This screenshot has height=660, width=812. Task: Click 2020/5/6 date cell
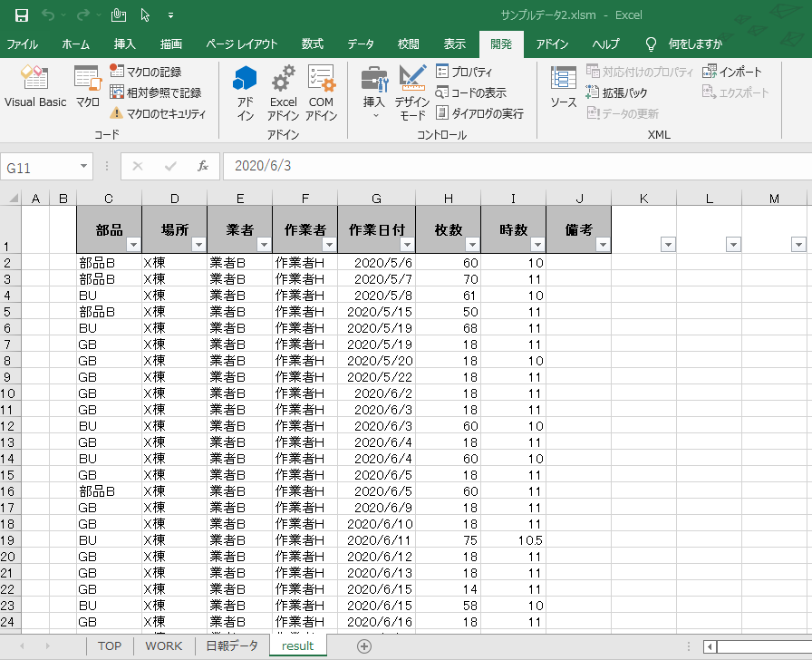376,263
